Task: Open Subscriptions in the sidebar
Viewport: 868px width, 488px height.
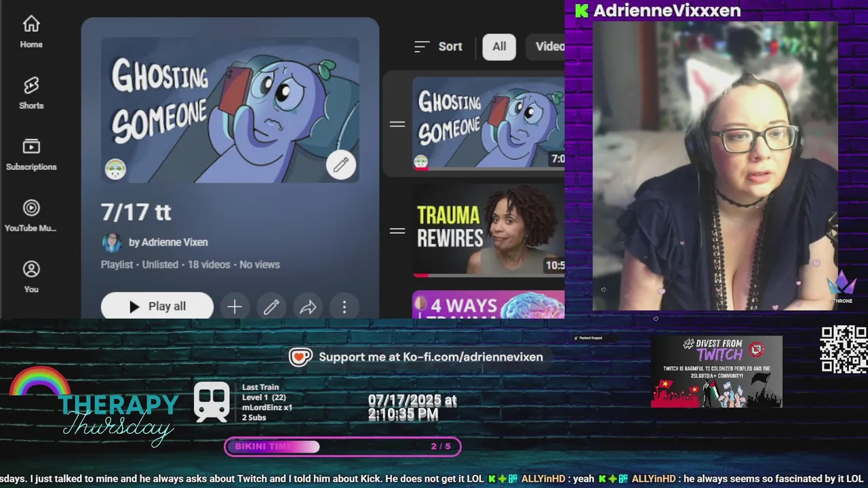Action: point(31,155)
